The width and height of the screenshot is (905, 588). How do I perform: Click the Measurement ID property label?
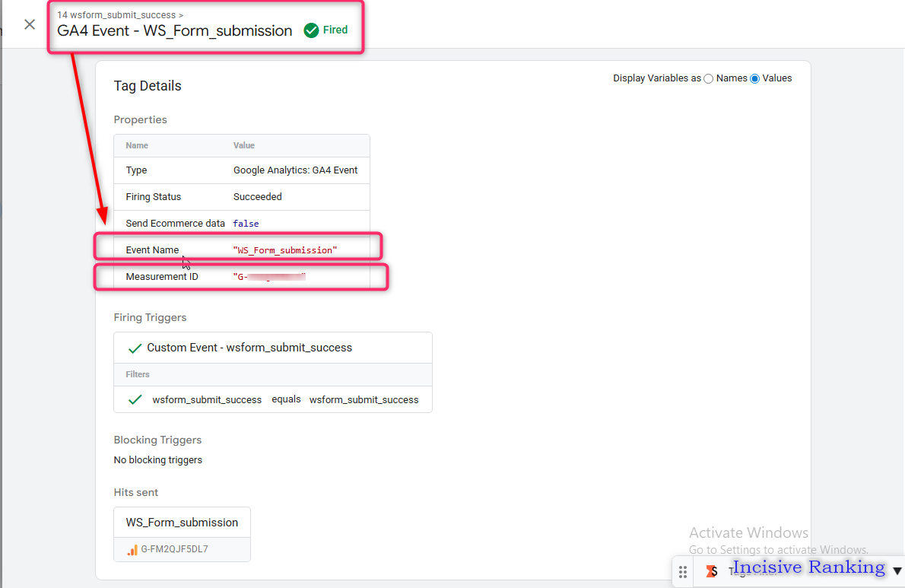pos(162,276)
